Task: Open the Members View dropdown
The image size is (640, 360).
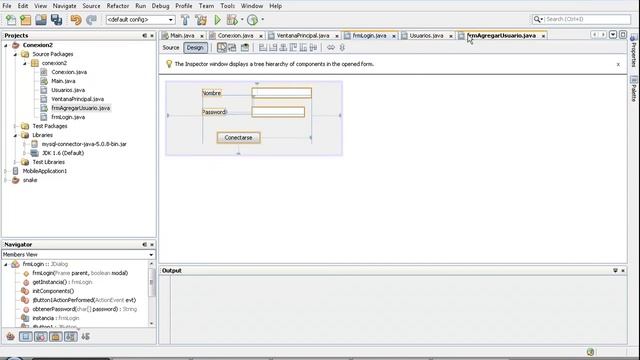Action: [151, 255]
